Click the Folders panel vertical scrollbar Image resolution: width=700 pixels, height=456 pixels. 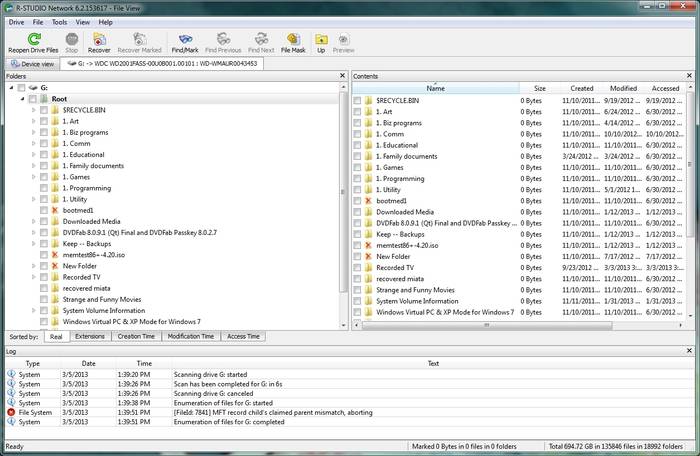pos(344,200)
